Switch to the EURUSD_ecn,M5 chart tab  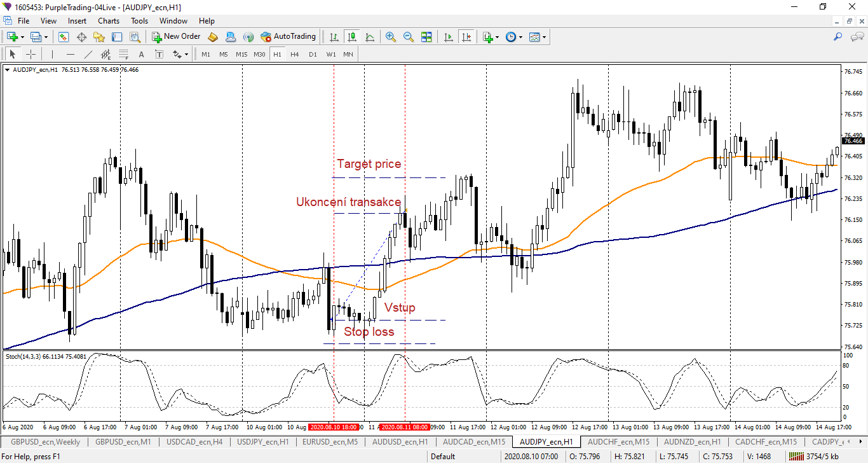click(330, 441)
